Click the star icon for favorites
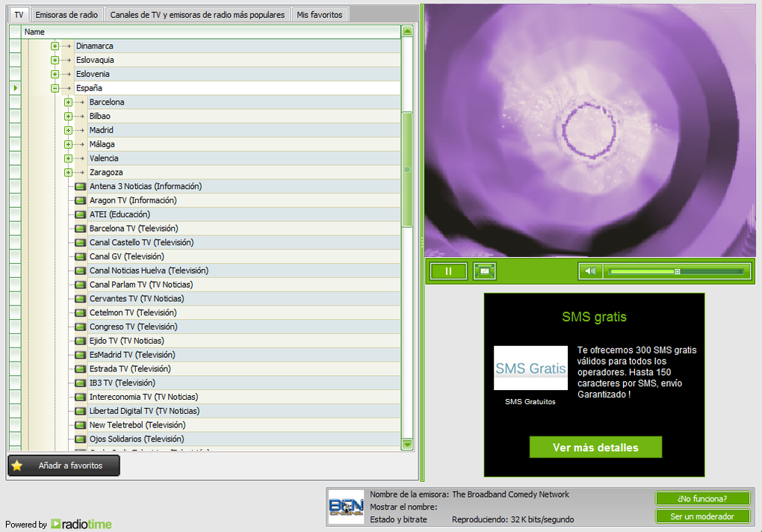Viewport: 762px width, 532px height. click(17, 466)
